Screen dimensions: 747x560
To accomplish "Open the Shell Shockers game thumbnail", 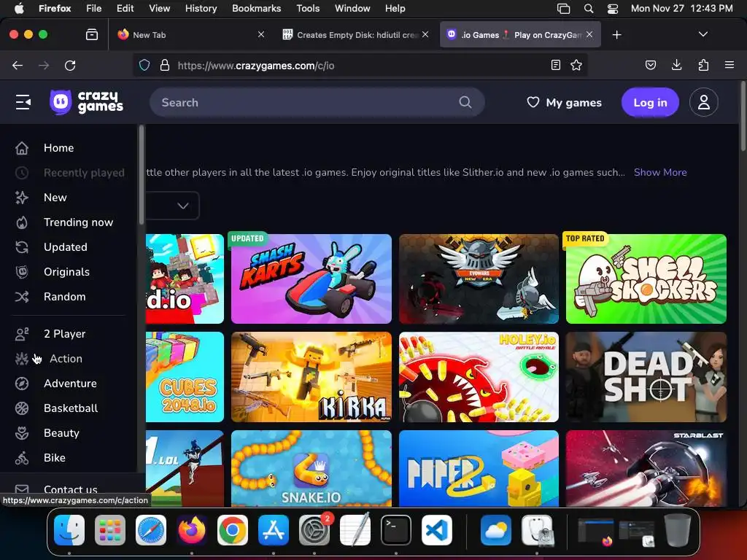I will pyautogui.click(x=646, y=279).
